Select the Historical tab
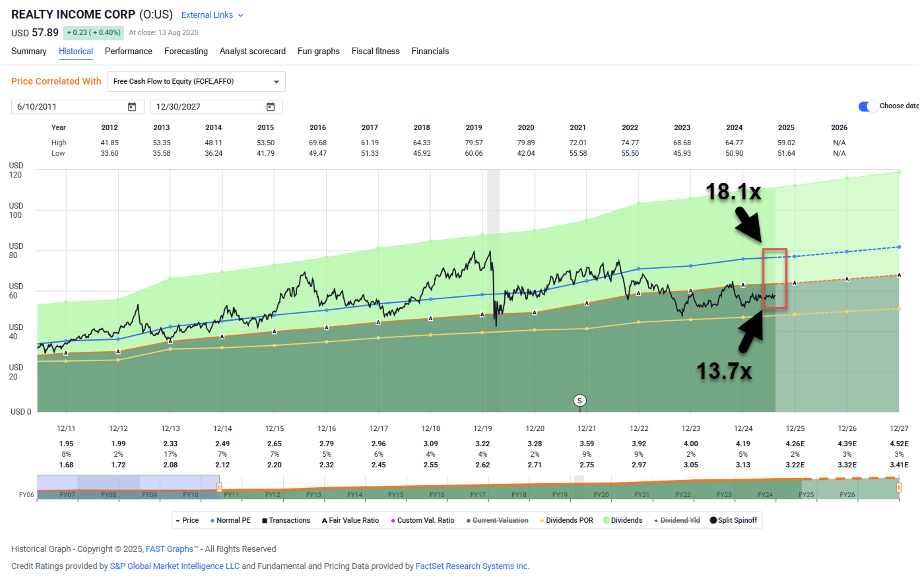 (x=76, y=51)
